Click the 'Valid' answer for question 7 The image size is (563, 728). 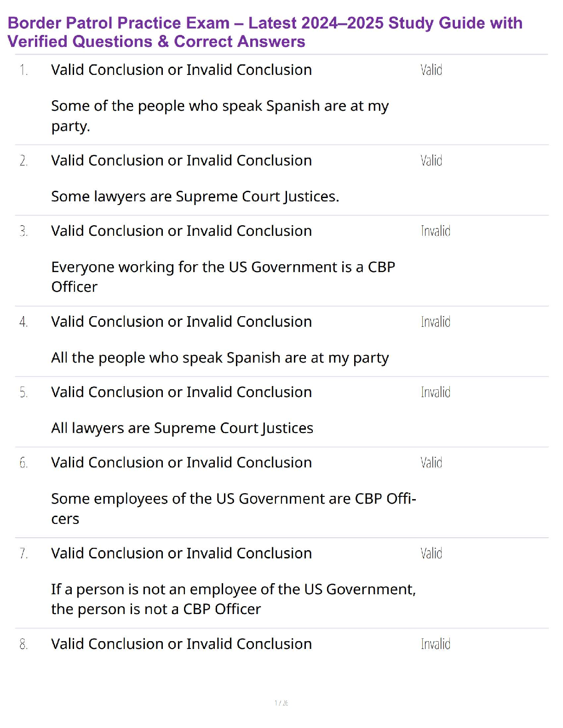pos(431,553)
